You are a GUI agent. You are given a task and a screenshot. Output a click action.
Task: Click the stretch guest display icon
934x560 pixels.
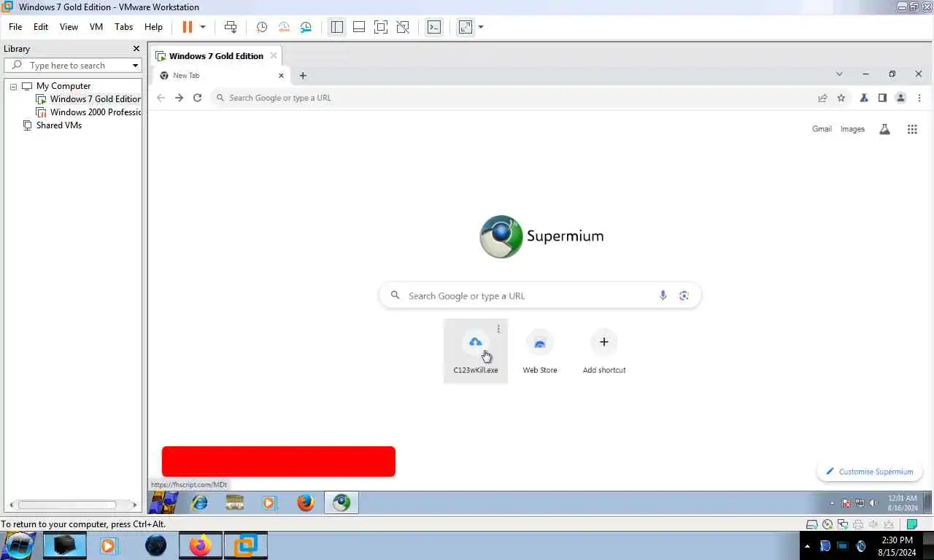pyautogui.click(x=466, y=27)
